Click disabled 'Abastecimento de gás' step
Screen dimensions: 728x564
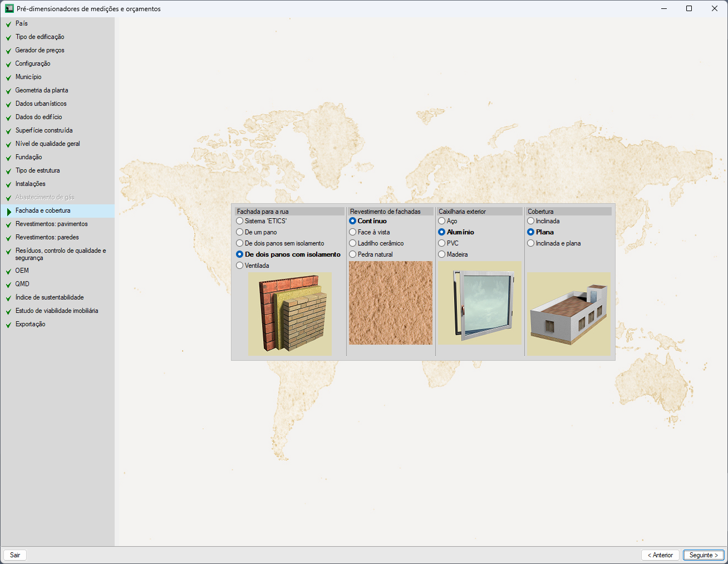[45, 197]
